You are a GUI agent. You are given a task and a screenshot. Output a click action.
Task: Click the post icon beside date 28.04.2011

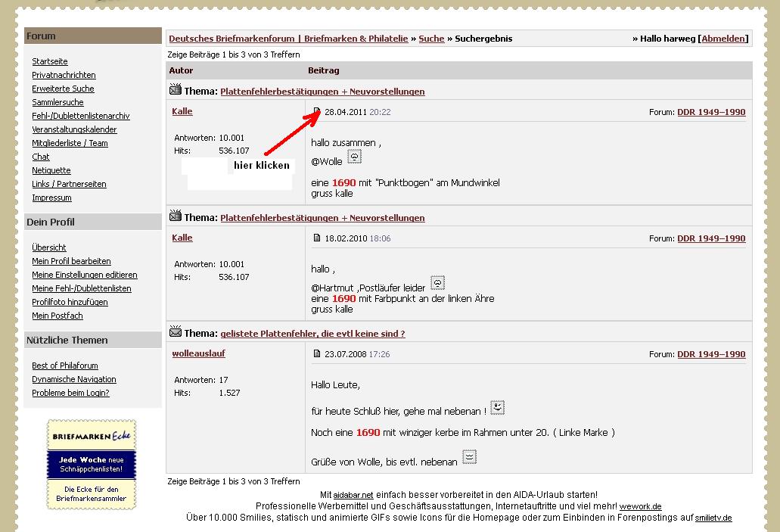(317, 112)
